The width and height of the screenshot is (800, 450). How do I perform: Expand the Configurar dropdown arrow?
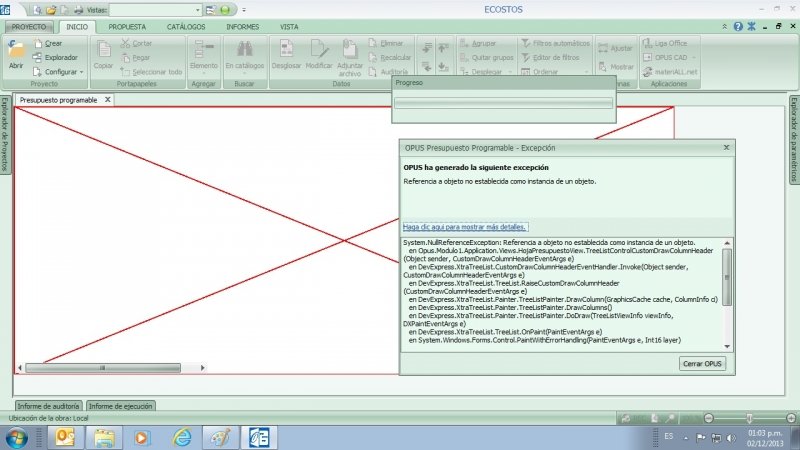pyautogui.click(x=82, y=72)
